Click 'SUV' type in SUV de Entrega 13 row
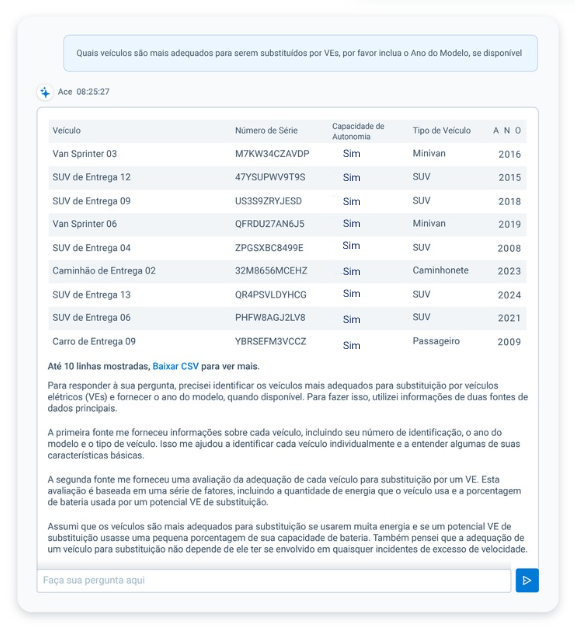Viewport: 575px width, 626px height. (421, 294)
